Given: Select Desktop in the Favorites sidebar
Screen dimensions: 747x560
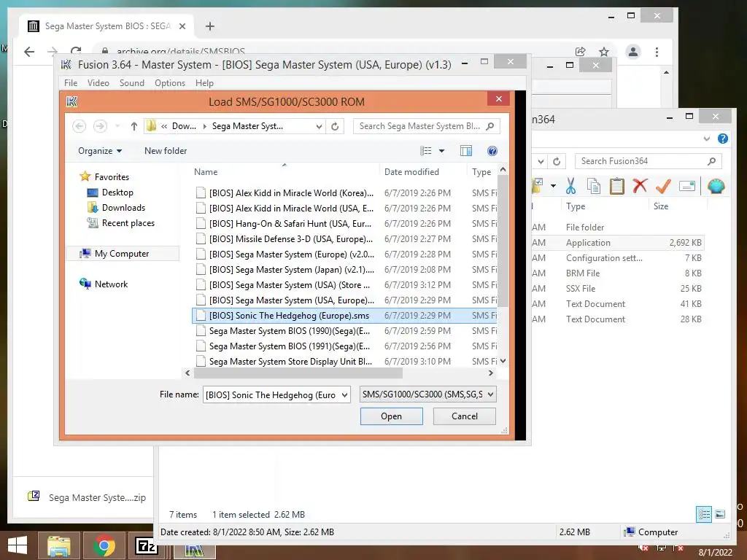Looking at the screenshot, I should [x=117, y=192].
